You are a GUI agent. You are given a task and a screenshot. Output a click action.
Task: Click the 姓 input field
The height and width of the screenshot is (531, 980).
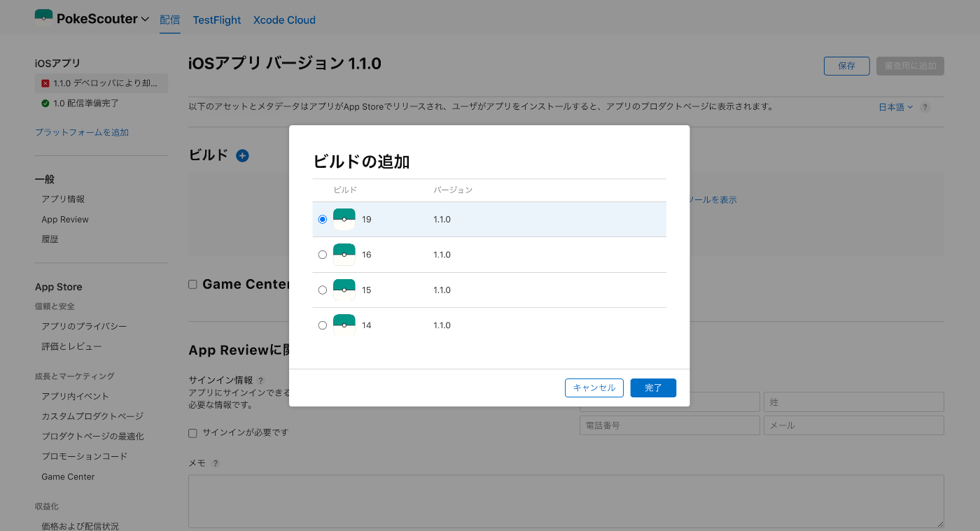tap(854, 402)
